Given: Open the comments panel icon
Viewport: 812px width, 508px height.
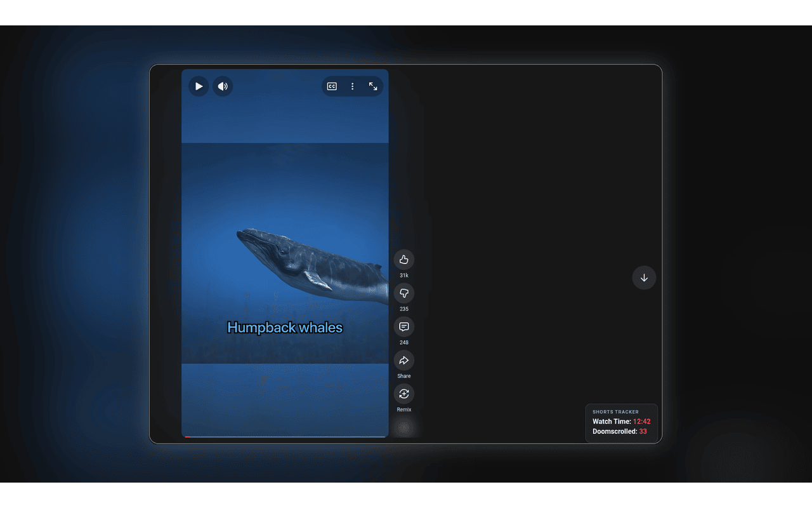Looking at the screenshot, I should coord(404,327).
